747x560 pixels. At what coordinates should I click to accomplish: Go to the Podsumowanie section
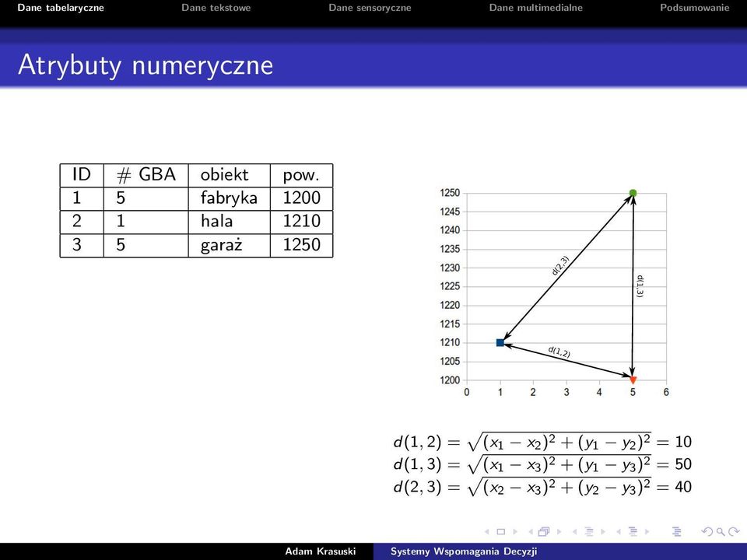(x=695, y=8)
